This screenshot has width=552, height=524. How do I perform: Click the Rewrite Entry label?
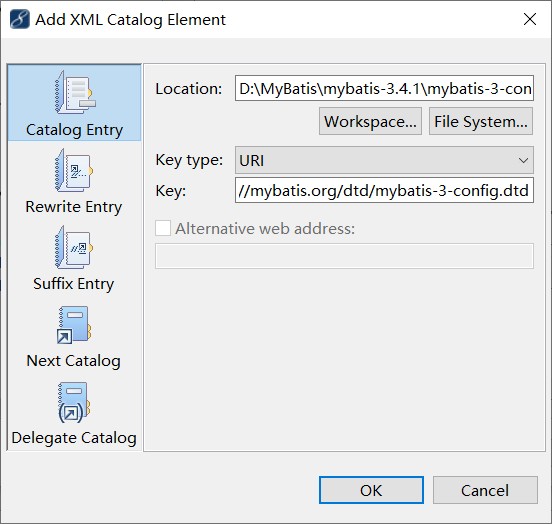74,207
